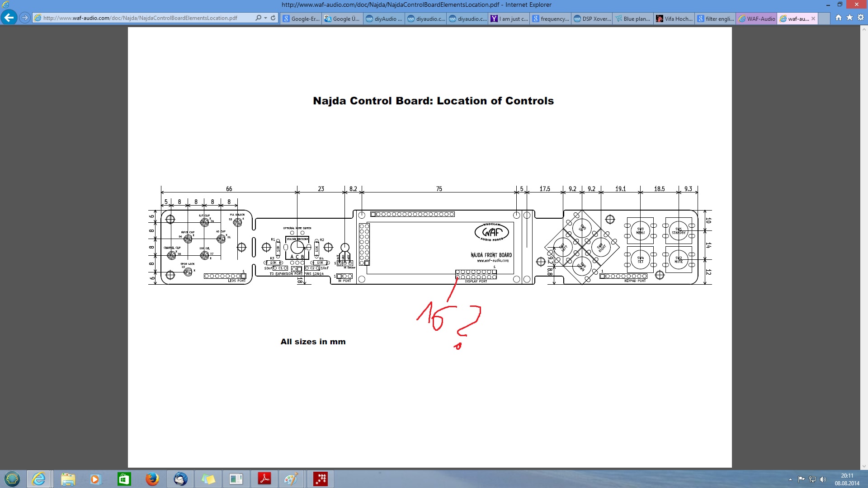Image resolution: width=868 pixels, height=488 pixels.
Task: Open the red dotted-pattern app on taskbar
Action: [321, 479]
